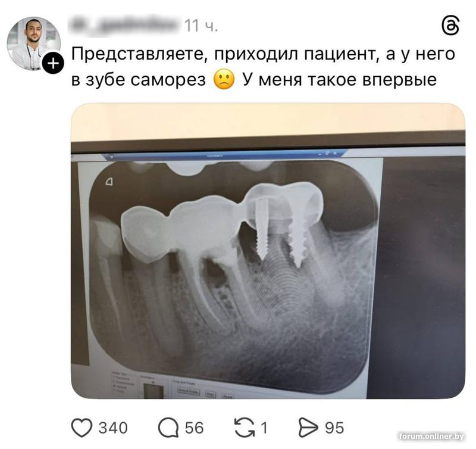The width and height of the screenshot is (476, 449).
Task: Open the dental X-ray photo attachment
Action: tap(268, 251)
